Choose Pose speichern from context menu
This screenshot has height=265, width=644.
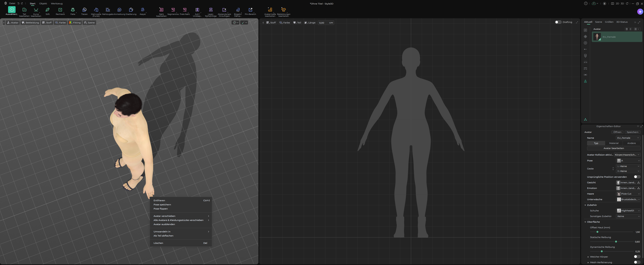click(162, 205)
